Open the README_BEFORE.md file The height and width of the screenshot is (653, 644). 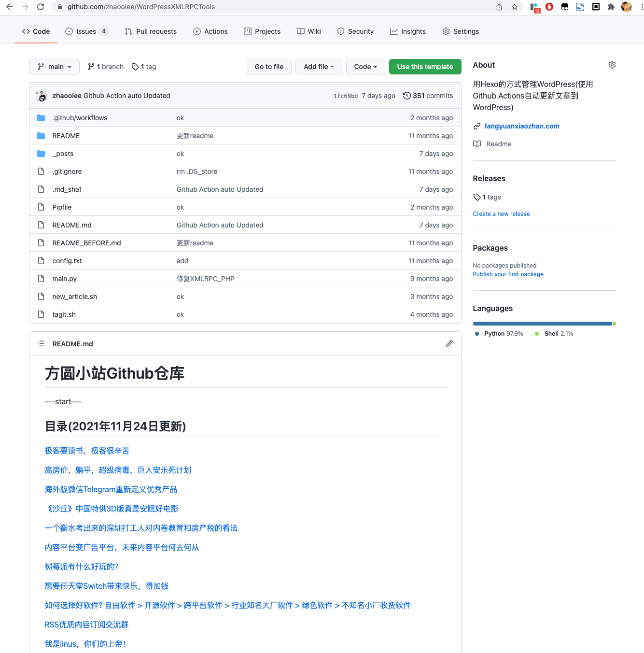[x=86, y=243]
